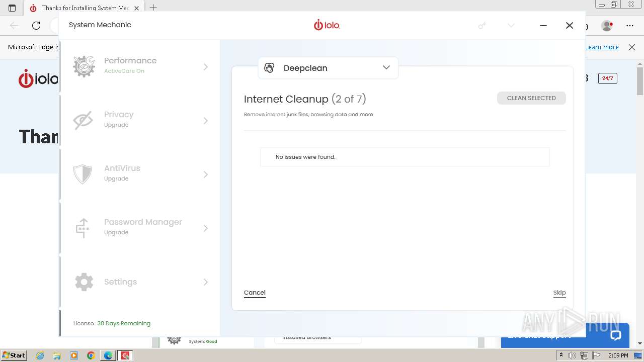Click the Deepclean hand icon
644x362 pixels.
point(269,68)
